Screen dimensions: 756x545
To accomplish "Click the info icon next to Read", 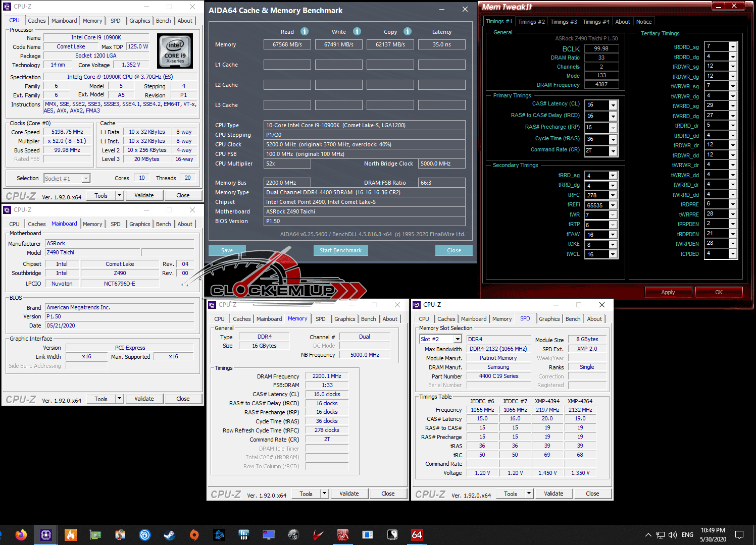I will [305, 31].
